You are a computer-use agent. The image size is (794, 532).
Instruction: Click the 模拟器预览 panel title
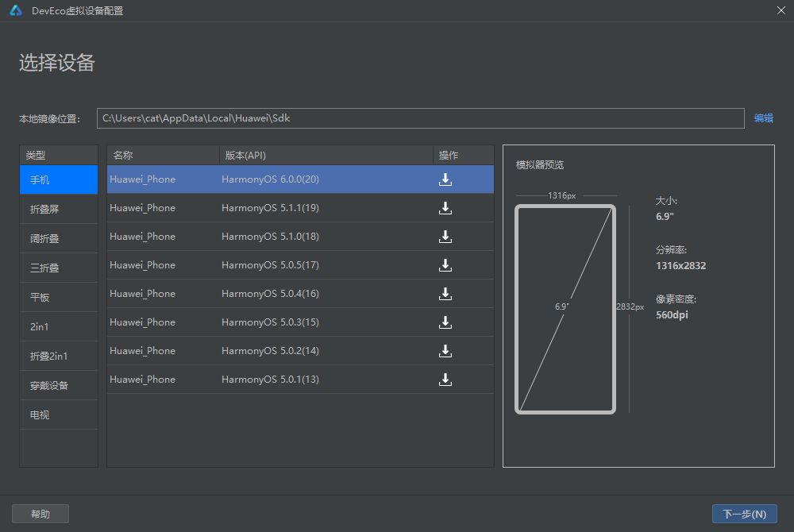pyautogui.click(x=539, y=165)
